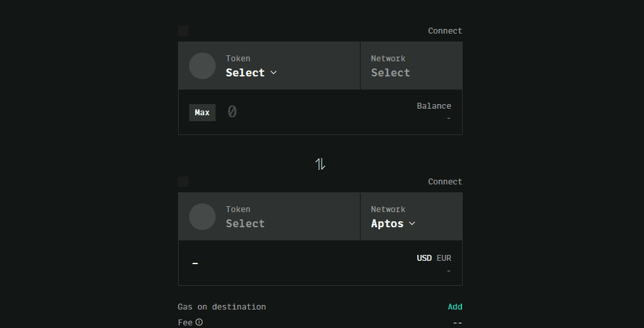Click the chevron next to Aptos

point(413,223)
